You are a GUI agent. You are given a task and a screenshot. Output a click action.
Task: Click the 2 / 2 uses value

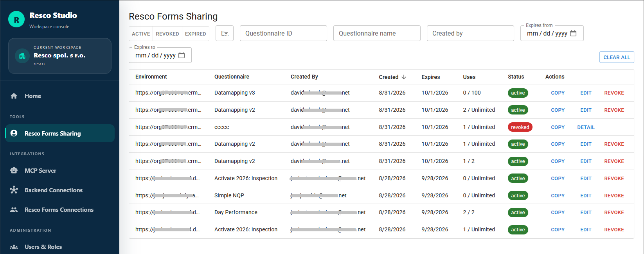click(469, 212)
